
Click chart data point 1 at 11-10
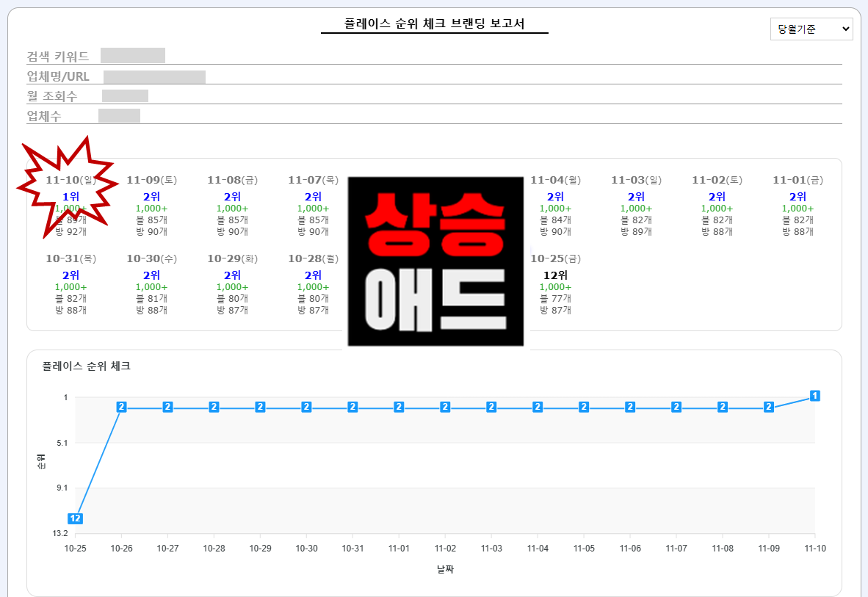pyautogui.click(x=815, y=396)
